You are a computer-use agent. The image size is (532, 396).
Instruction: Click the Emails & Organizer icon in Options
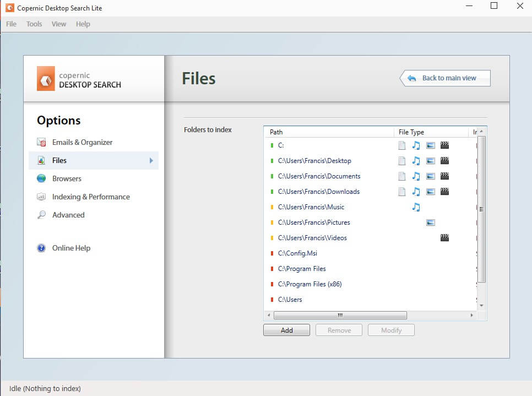41,143
